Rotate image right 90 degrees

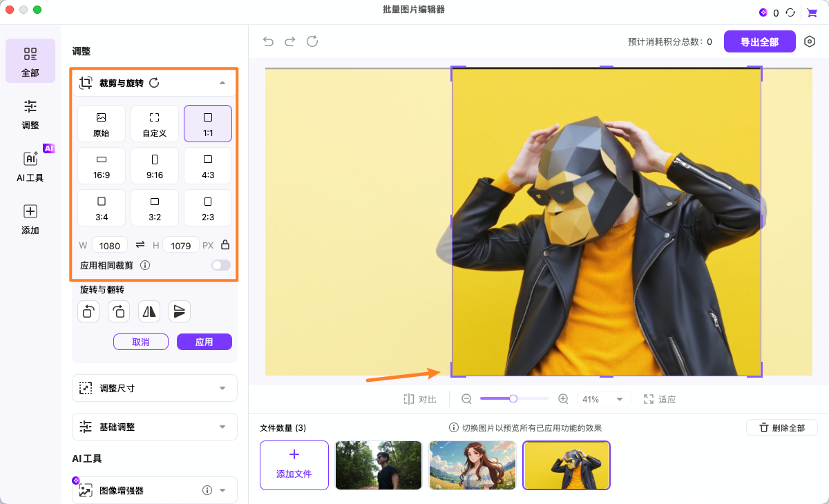point(118,311)
